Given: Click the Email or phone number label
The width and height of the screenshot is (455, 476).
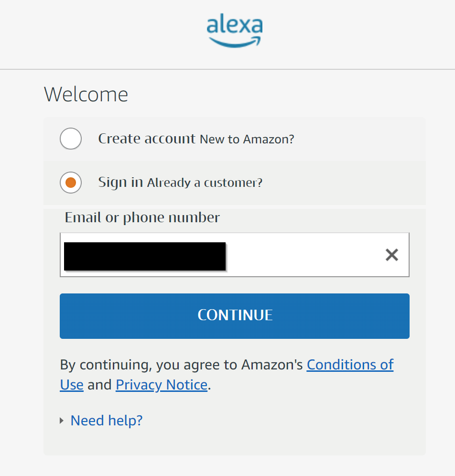Looking at the screenshot, I should pos(142,218).
